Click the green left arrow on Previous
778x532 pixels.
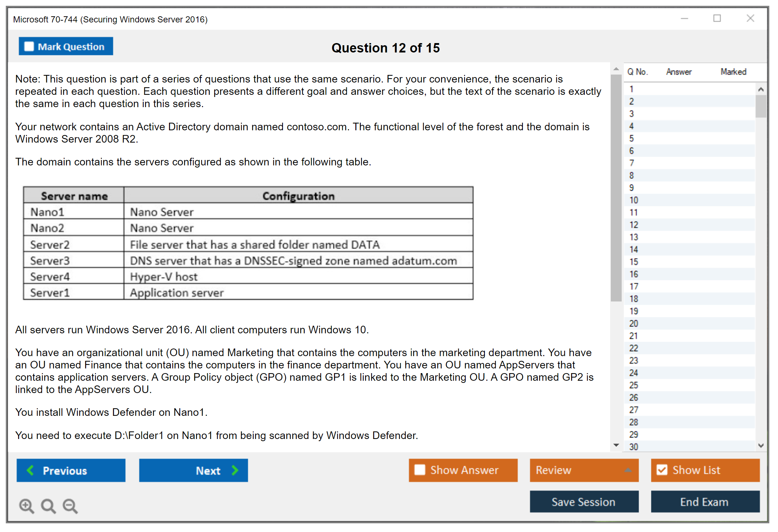point(30,470)
